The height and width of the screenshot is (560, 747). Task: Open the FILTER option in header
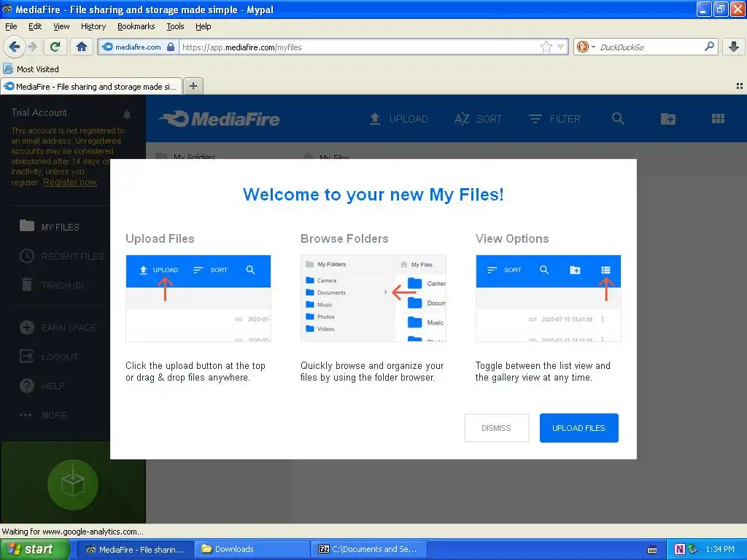554,119
